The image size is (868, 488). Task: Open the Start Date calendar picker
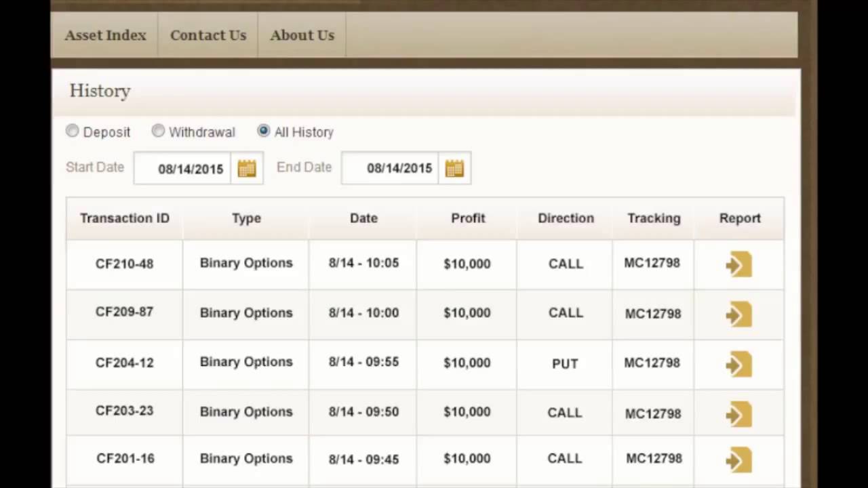tap(247, 169)
